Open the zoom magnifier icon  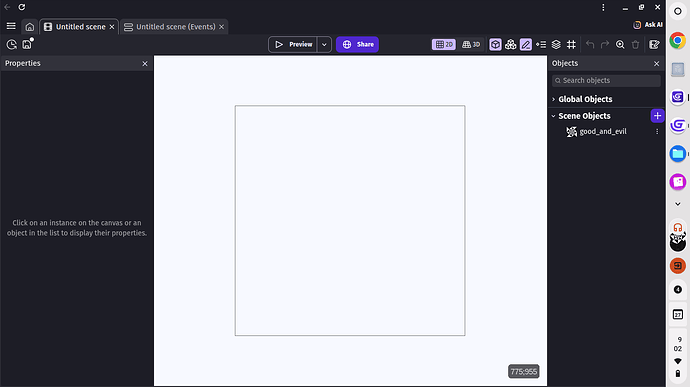tap(620, 44)
